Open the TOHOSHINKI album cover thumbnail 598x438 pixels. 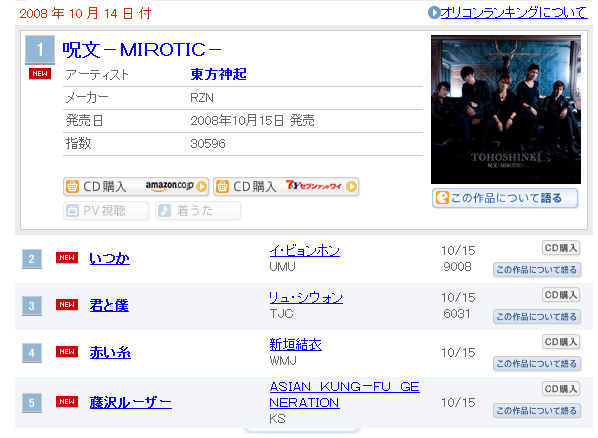506,110
